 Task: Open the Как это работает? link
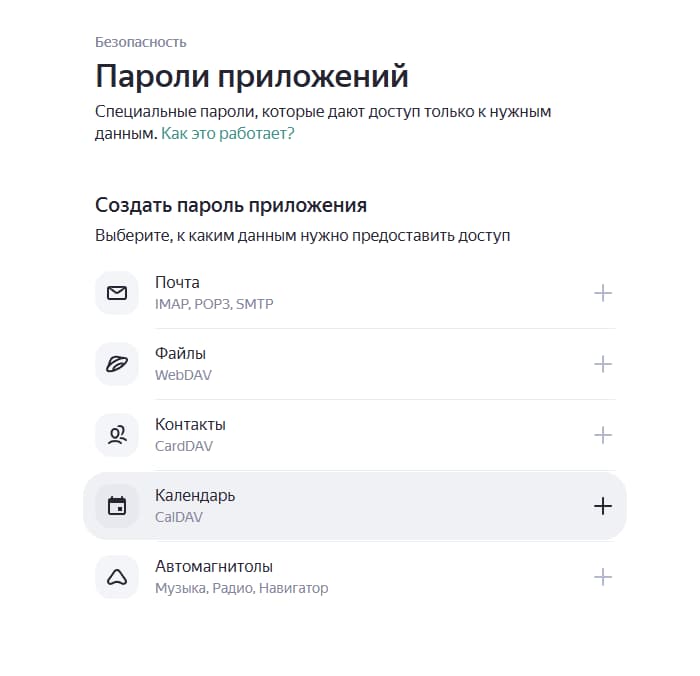(228, 133)
